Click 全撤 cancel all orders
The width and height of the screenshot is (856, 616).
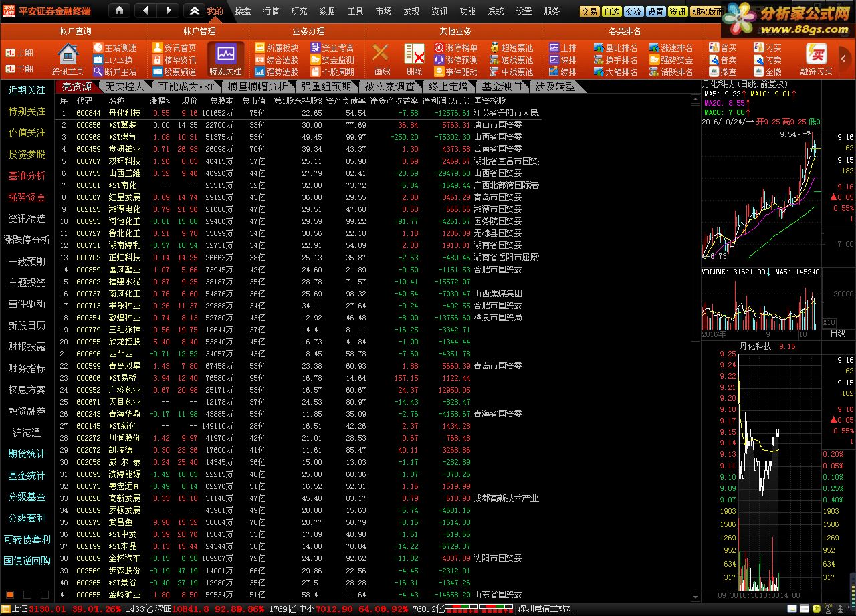(x=767, y=72)
